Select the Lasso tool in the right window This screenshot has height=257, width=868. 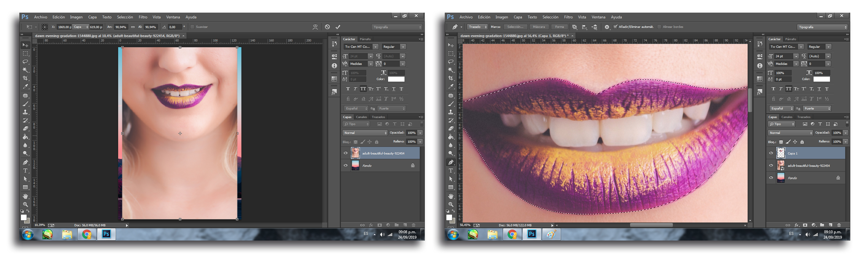[451, 62]
